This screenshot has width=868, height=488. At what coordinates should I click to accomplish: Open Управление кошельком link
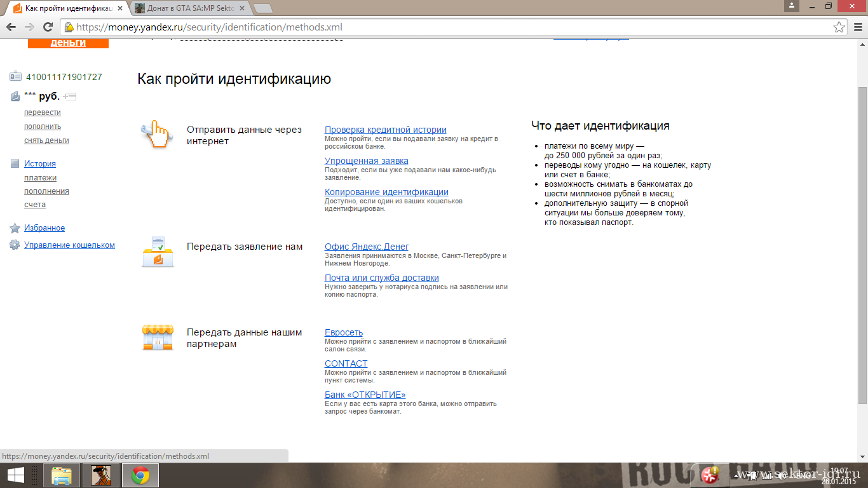click(69, 245)
